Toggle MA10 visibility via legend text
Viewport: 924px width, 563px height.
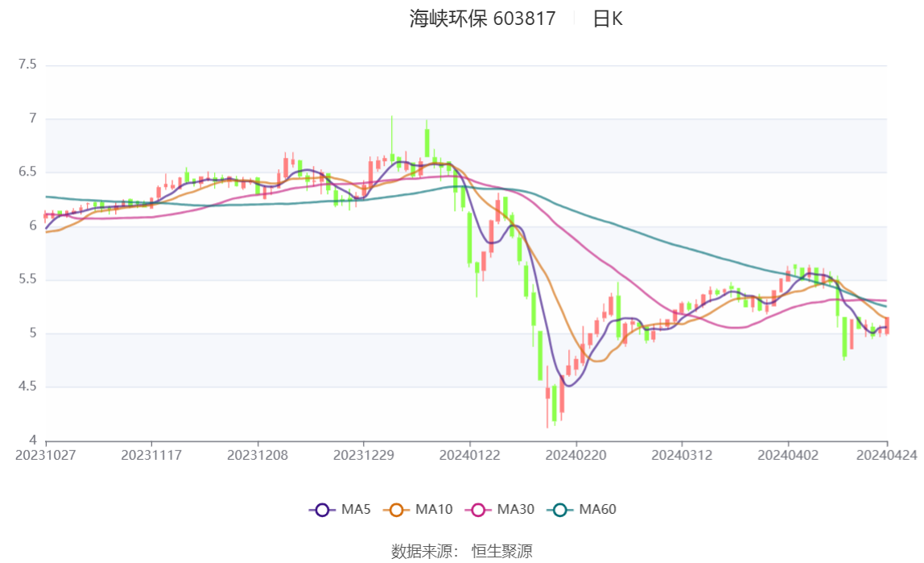(x=434, y=510)
